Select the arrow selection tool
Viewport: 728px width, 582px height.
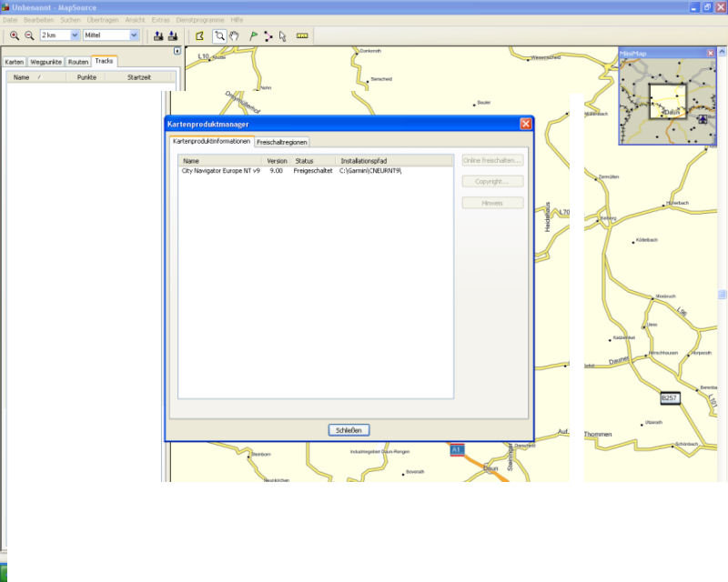(x=283, y=35)
